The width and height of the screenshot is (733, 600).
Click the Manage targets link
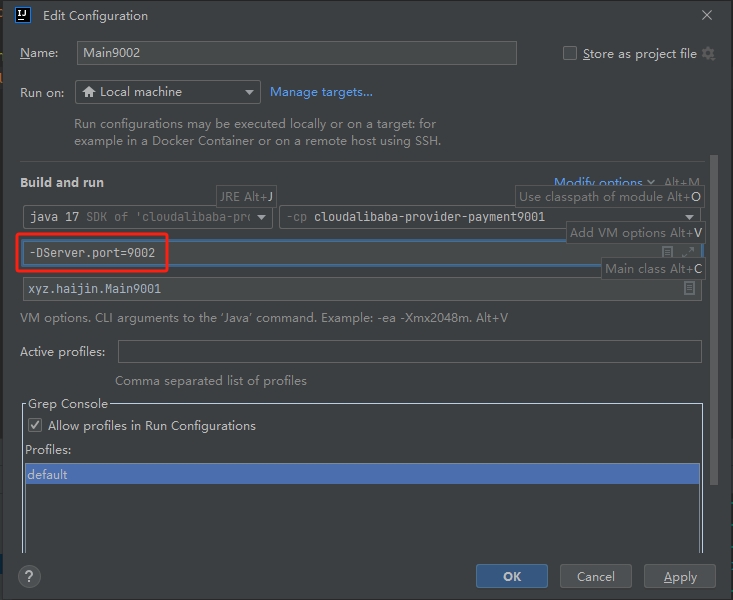[321, 92]
